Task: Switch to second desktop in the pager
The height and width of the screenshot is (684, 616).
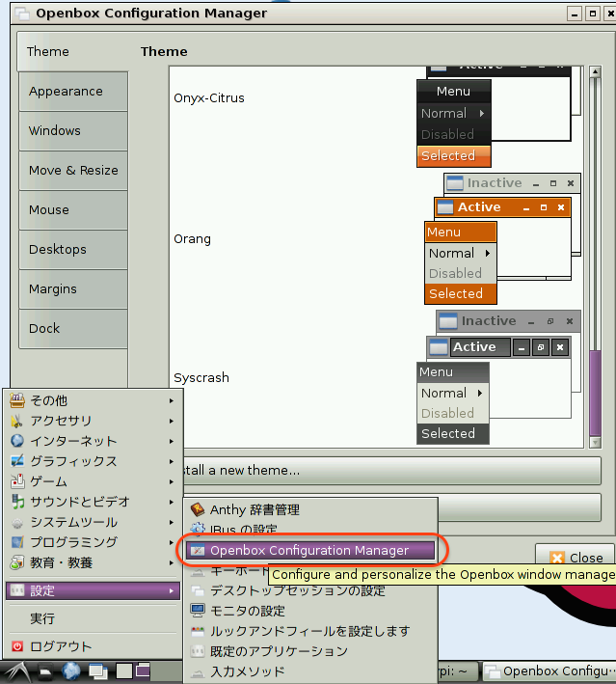Action: tap(142, 670)
